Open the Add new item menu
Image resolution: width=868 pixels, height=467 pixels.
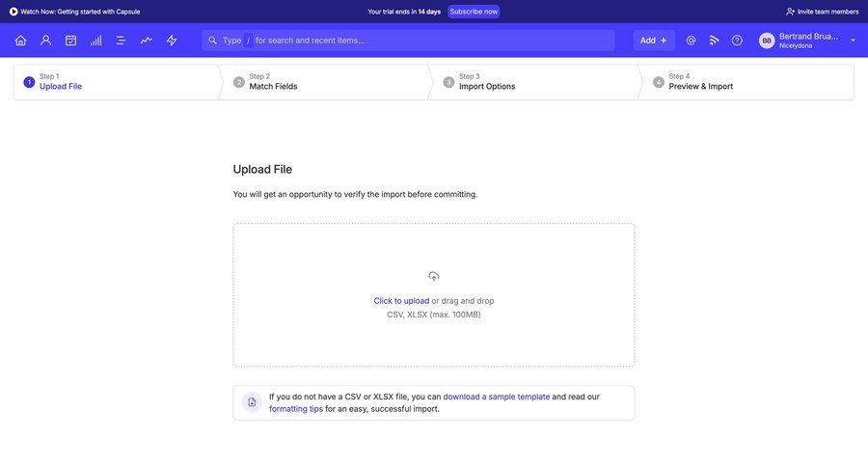(x=654, y=41)
